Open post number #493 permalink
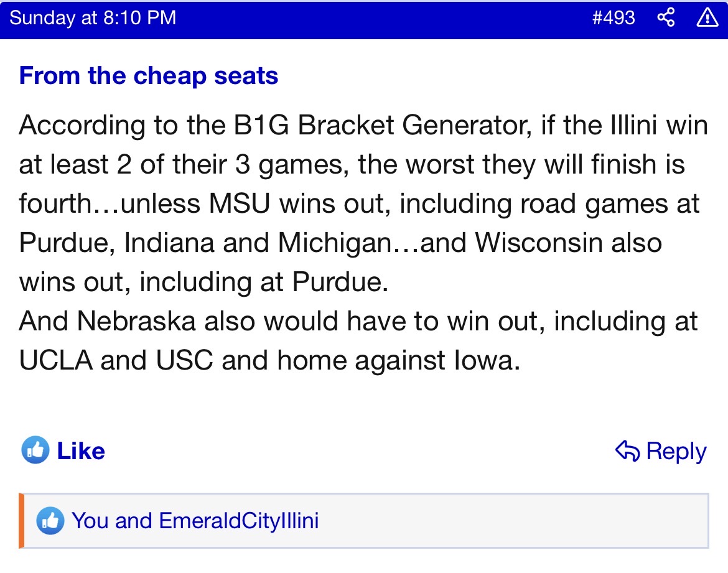Screen dimensions: 728x573 (x=614, y=18)
